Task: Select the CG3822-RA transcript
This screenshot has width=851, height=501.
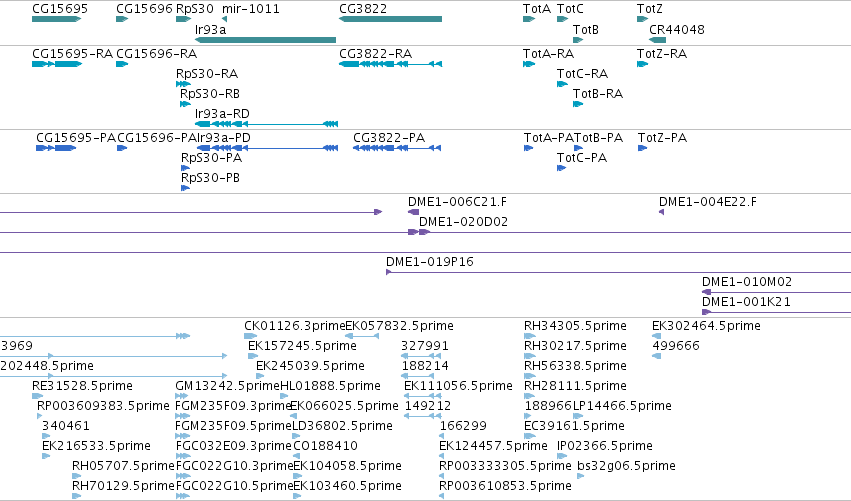Action: coord(391,64)
